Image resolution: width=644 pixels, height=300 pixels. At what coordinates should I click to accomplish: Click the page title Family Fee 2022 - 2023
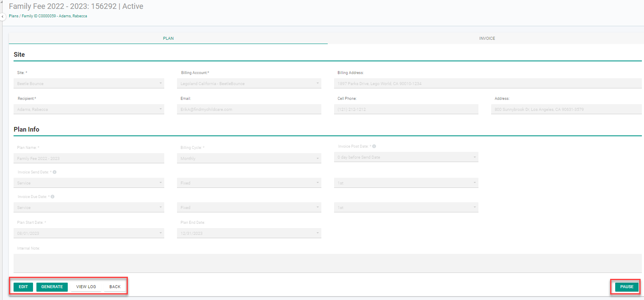[76, 6]
